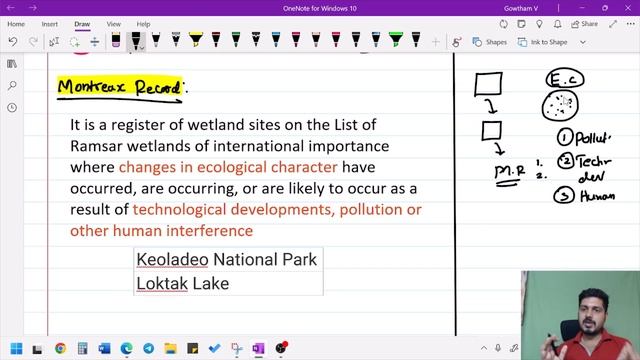Open pen options on selected black pen
640x360 pixels.
142,48
